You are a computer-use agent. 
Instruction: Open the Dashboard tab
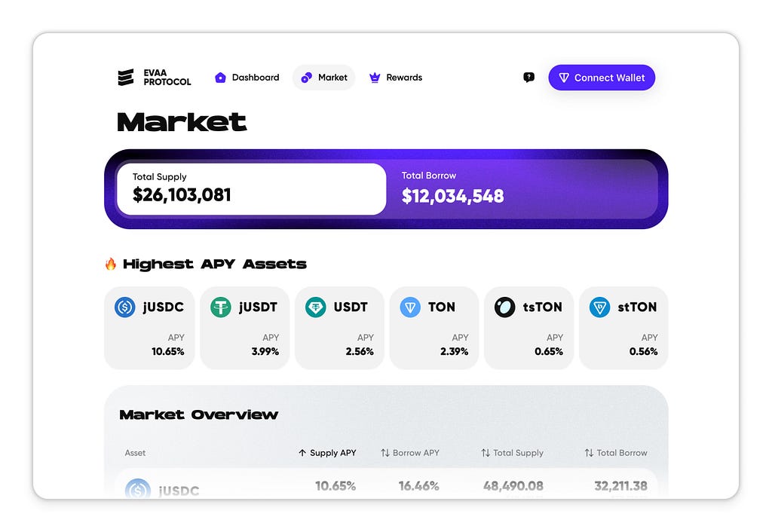[x=247, y=78]
